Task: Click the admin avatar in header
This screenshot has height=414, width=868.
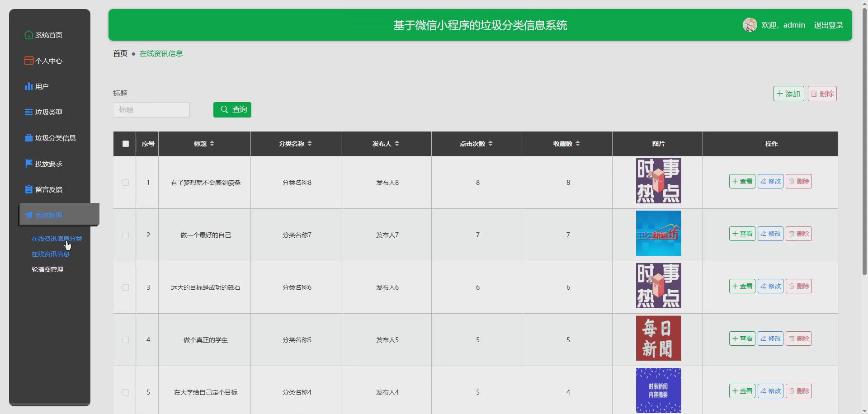Action: (750, 25)
